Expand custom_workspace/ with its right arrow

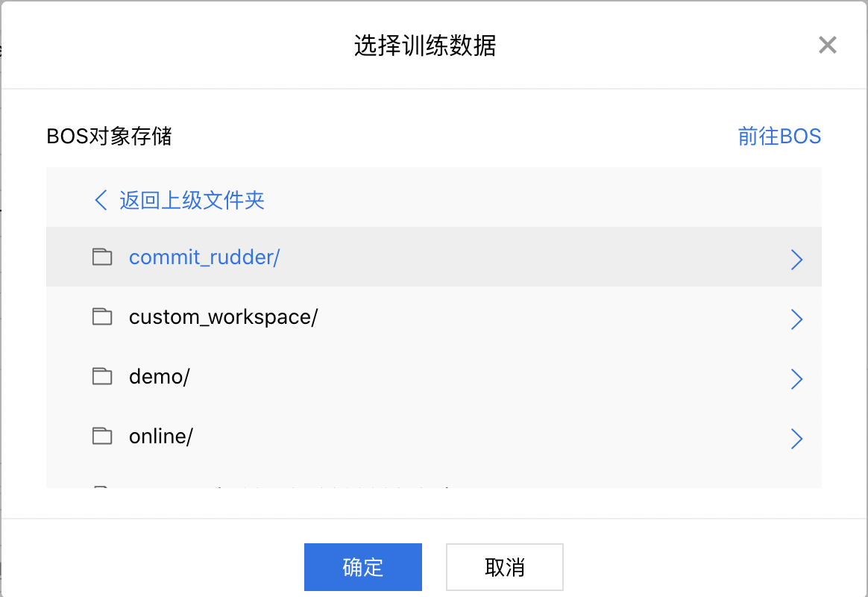[x=796, y=319]
